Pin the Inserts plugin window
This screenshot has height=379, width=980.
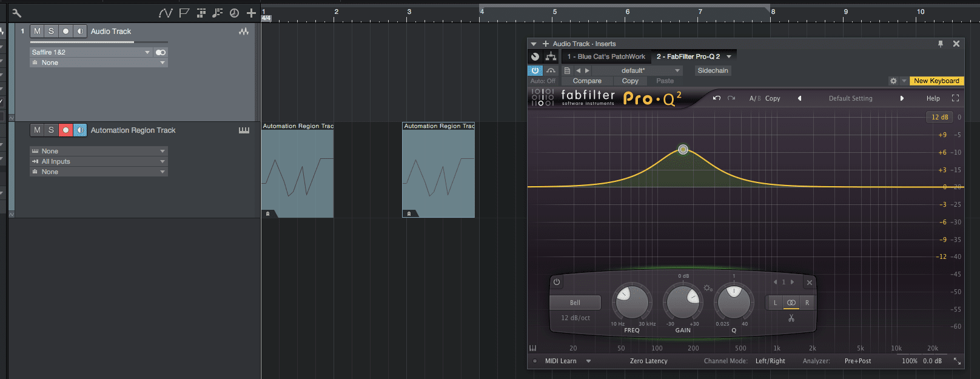click(x=941, y=44)
